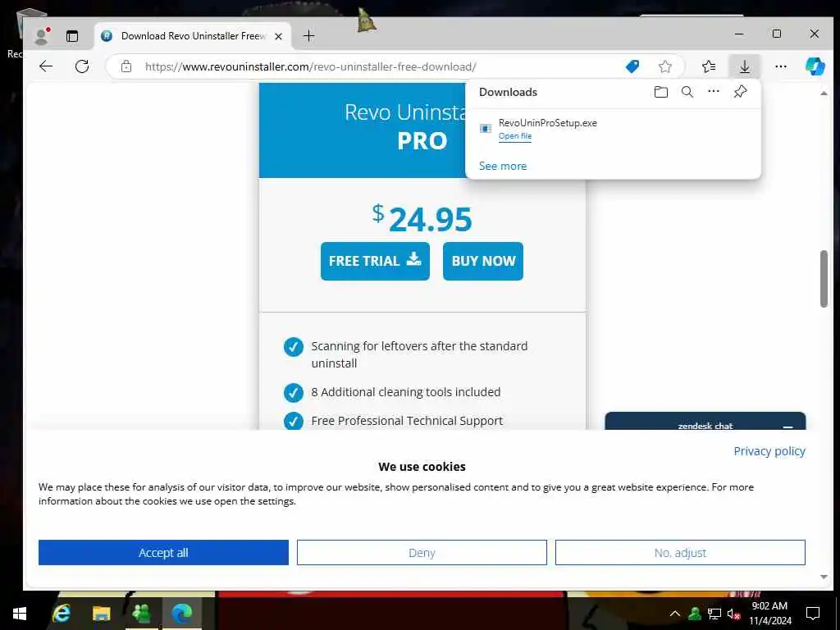Open the notification center icon
Screen dimensions: 840x630
(813, 614)
